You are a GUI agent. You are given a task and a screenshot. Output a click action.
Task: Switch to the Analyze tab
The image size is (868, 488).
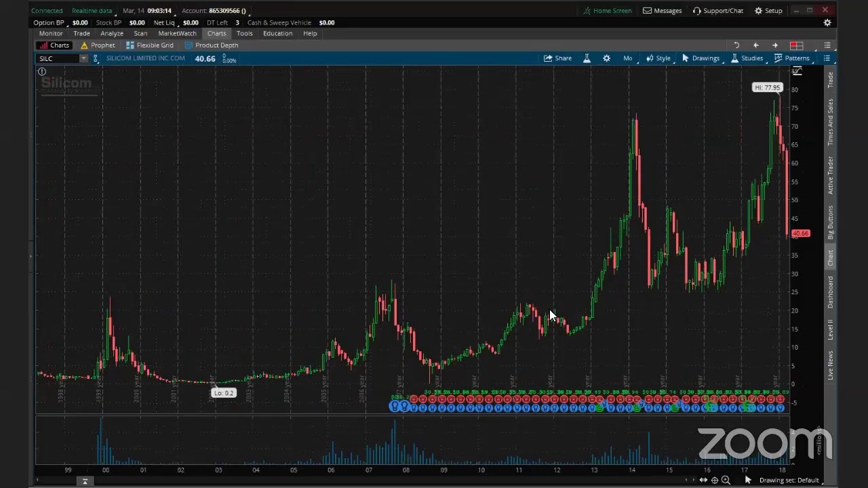coord(112,33)
